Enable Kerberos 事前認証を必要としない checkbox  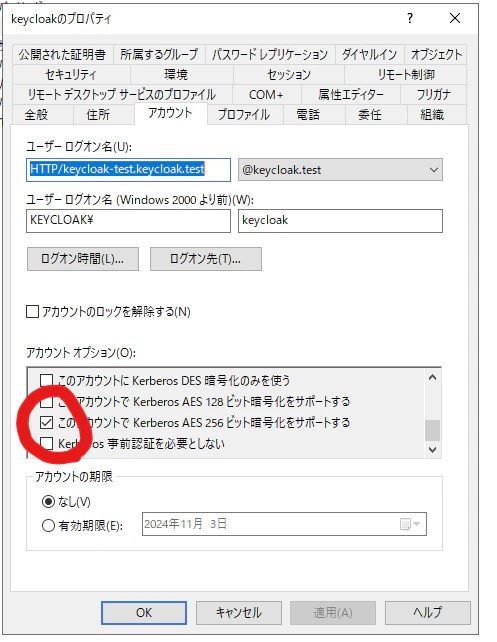pos(46,443)
